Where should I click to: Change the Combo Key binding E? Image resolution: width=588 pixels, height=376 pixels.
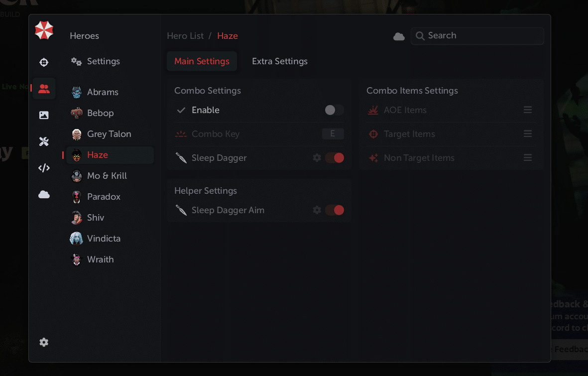tap(333, 134)
